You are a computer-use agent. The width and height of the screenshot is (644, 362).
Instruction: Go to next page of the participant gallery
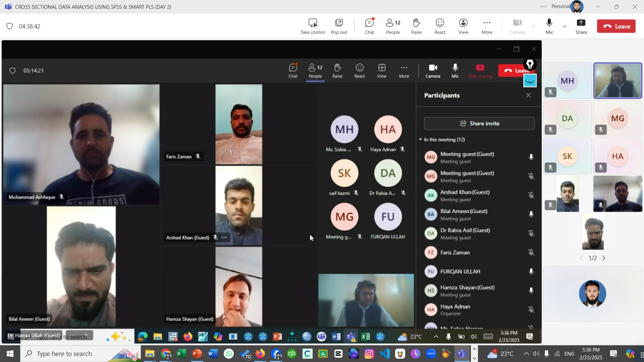click(604, 258)
